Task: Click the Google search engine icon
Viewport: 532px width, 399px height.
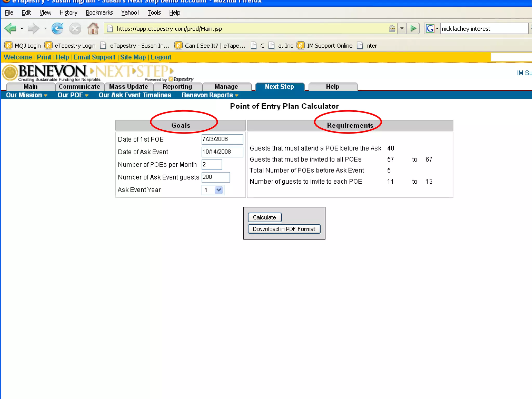Action: (430, 29)
